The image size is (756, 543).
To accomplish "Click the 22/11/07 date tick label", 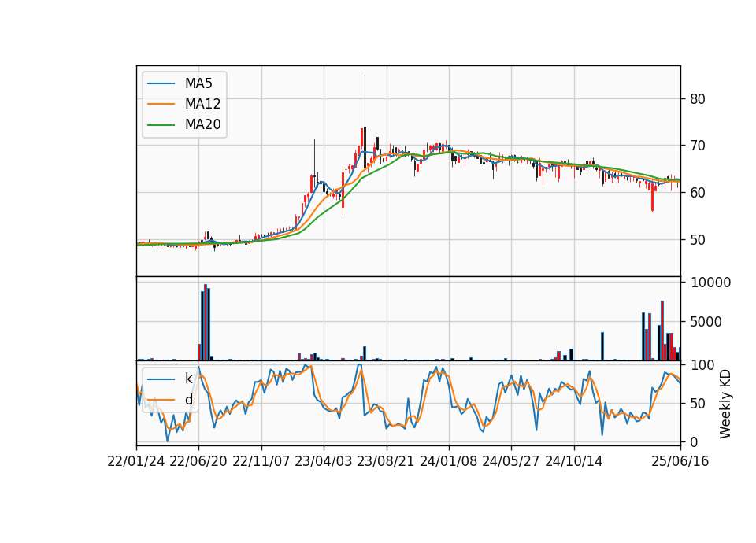I will pyautogui.click(x=261, y=462).
